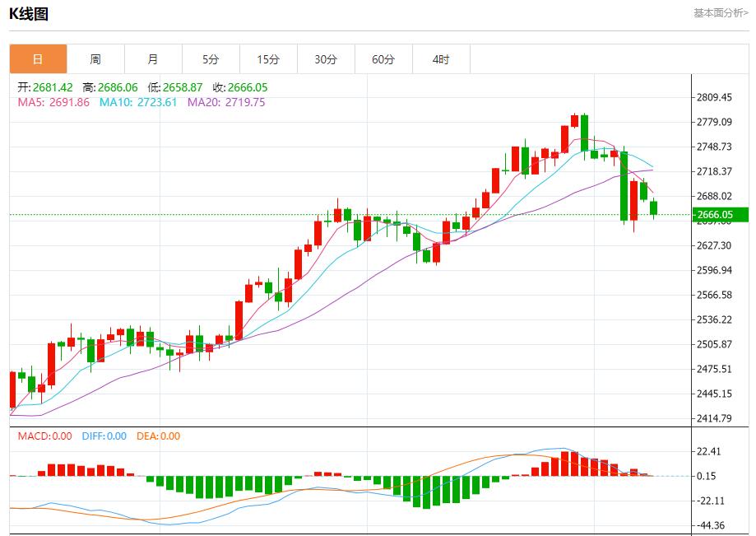The width and height of the screenshot is (756, 536).
Task: Click the green 2666.05 current price tag
Action: click(x=720, y=215)
